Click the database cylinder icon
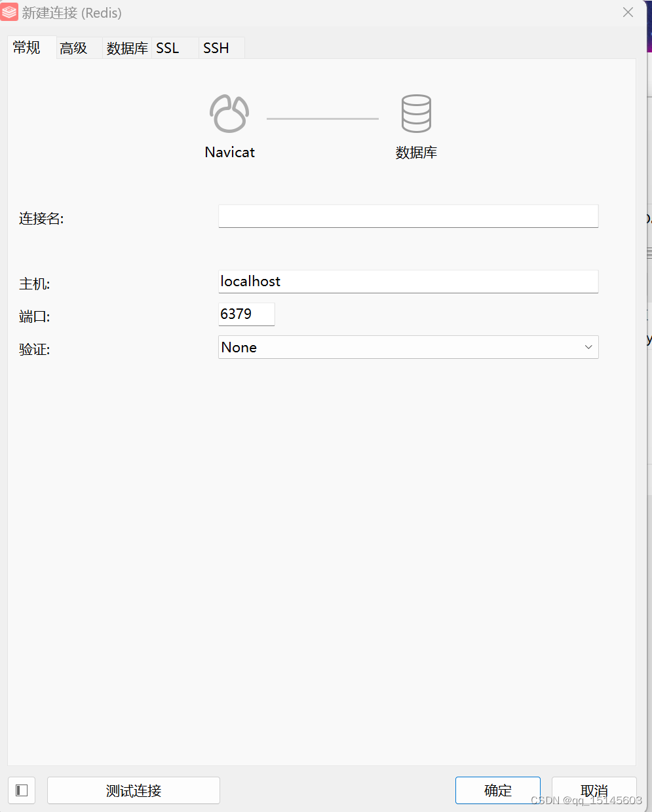 [416, 114]
